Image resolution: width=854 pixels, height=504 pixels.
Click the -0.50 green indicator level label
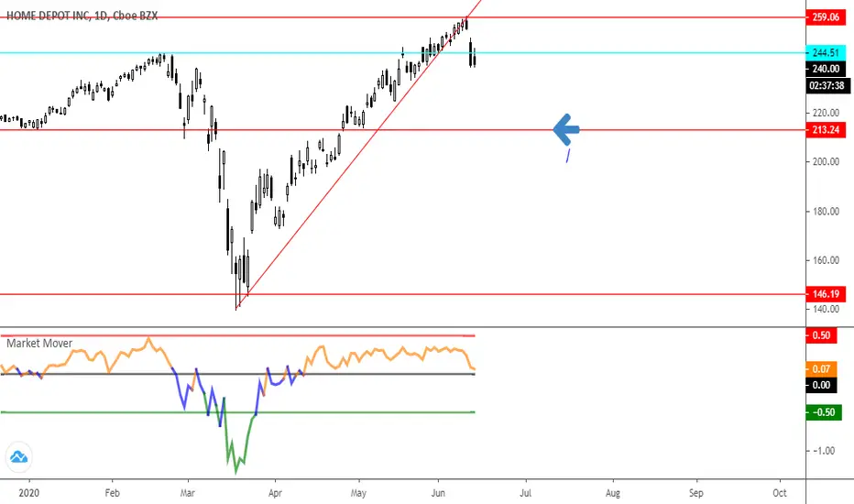(x=824, y=412)
